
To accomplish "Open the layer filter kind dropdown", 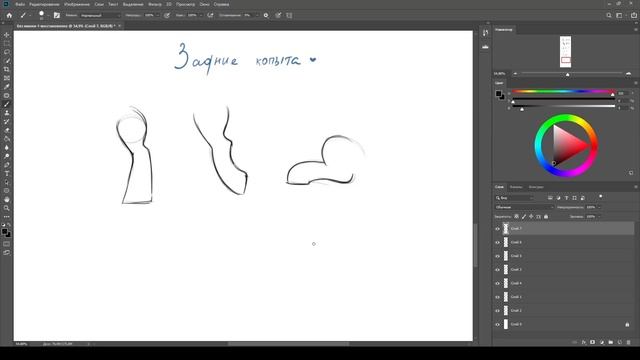I will pos(514,198).
